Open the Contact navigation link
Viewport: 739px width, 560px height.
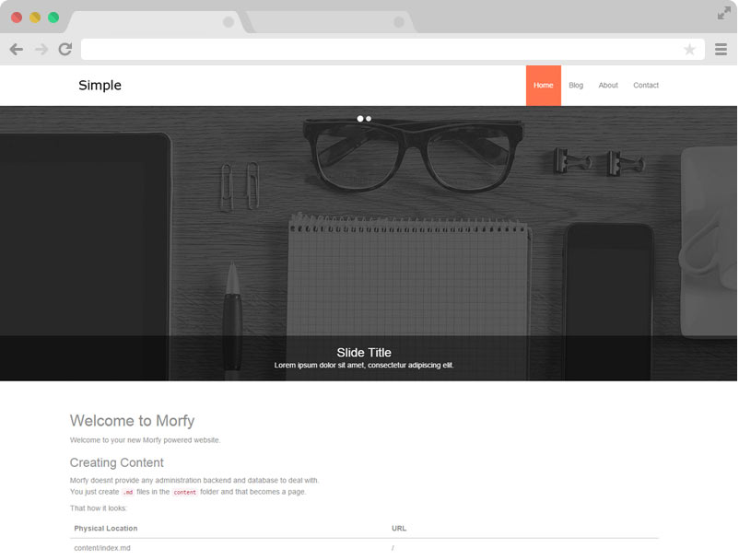[646, 86]
